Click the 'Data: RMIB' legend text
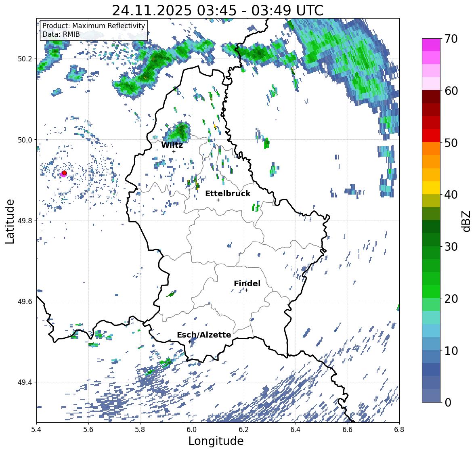 pos(61,34)
